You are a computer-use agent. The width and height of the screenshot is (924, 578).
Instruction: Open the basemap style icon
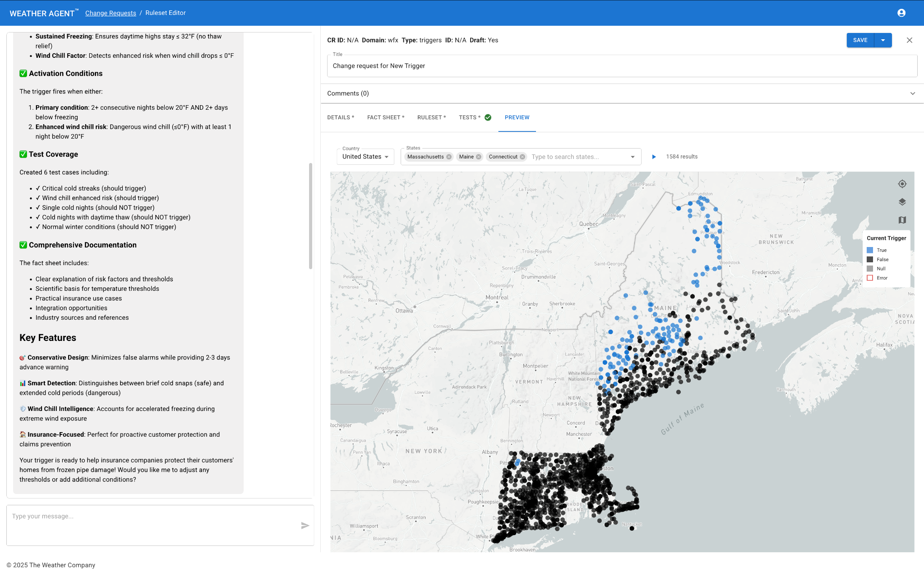[902, 220]
